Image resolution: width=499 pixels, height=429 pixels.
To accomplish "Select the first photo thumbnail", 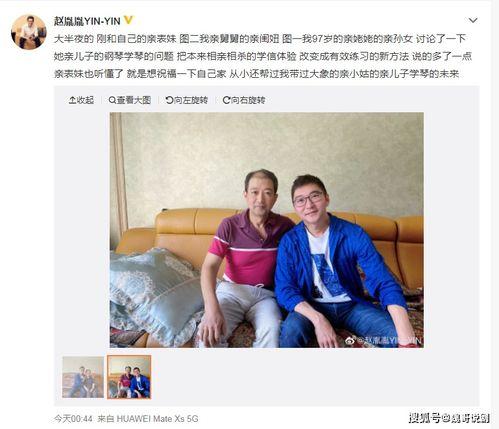I will [83, 377].
